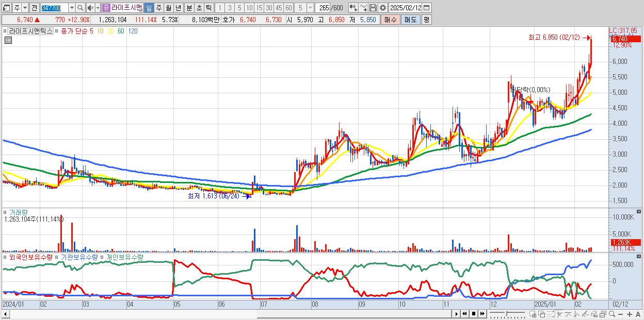Select the 주 weekly period tab
644x320 pixels.
click(158, 8)
